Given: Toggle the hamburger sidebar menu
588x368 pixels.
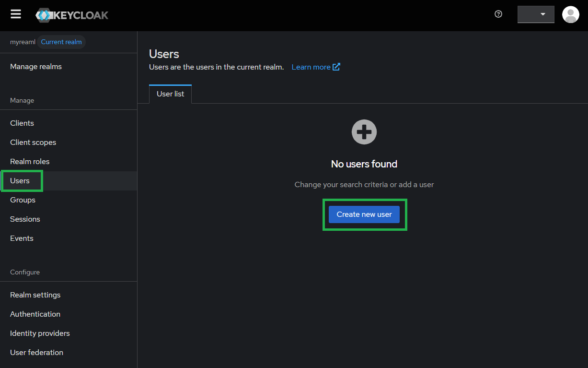Looking at the screenshot, I should 16,14.
